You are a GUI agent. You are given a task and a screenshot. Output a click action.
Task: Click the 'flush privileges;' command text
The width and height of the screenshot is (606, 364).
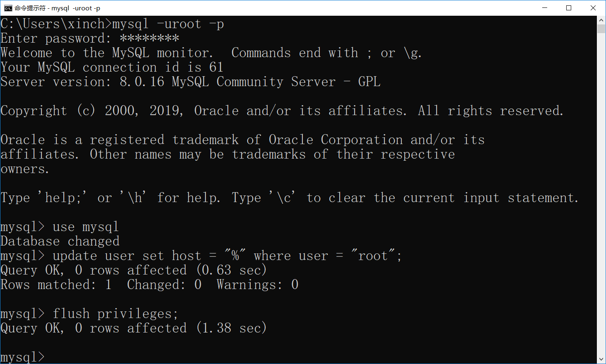point(115,313)
